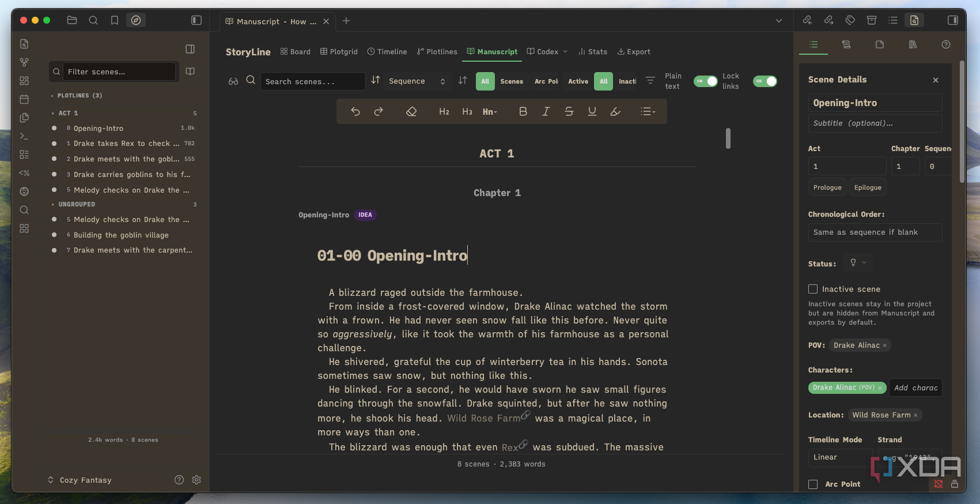Open the Sequence sort dropdown
Viewport: 980px width, 504px height.
coord(417,81)
